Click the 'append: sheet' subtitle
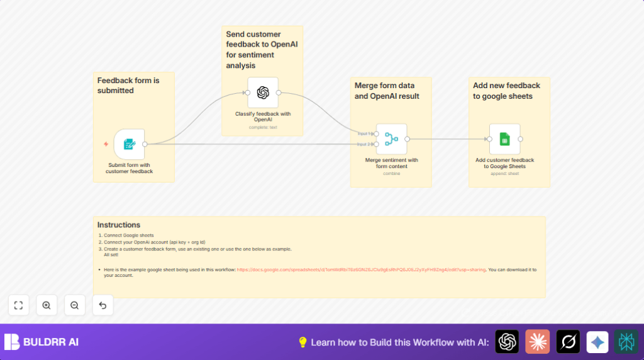 (505, 174)
